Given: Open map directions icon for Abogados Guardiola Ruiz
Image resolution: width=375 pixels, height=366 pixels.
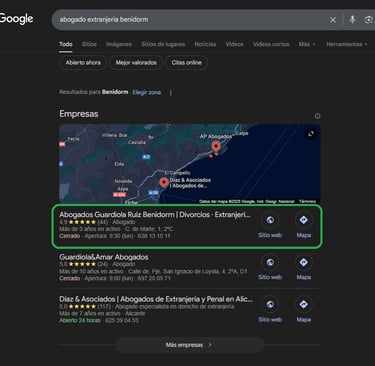Looking at the screenshot, I should click(303, 220).
